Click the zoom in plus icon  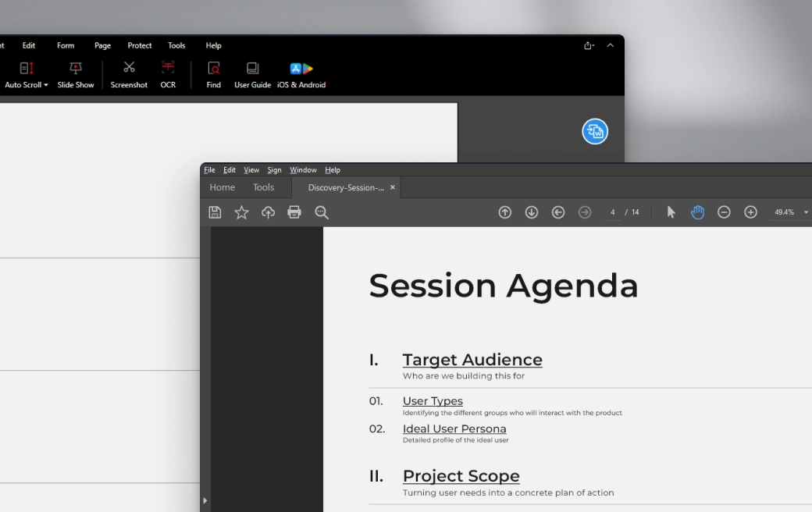click(x=750, y=212)
